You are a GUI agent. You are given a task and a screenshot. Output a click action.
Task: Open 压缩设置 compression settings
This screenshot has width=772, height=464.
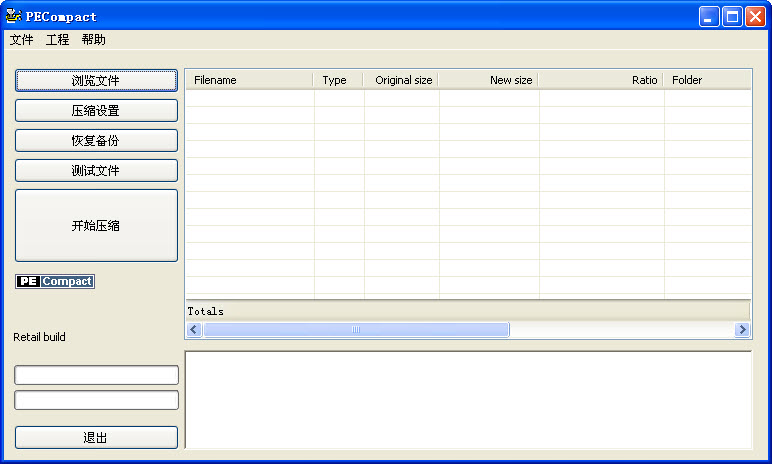tap(96, 111)
